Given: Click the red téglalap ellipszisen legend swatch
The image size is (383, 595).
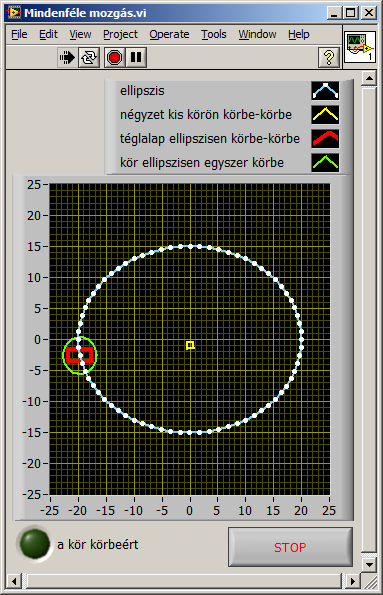Looking at the screenshot, I should point(325,139).
